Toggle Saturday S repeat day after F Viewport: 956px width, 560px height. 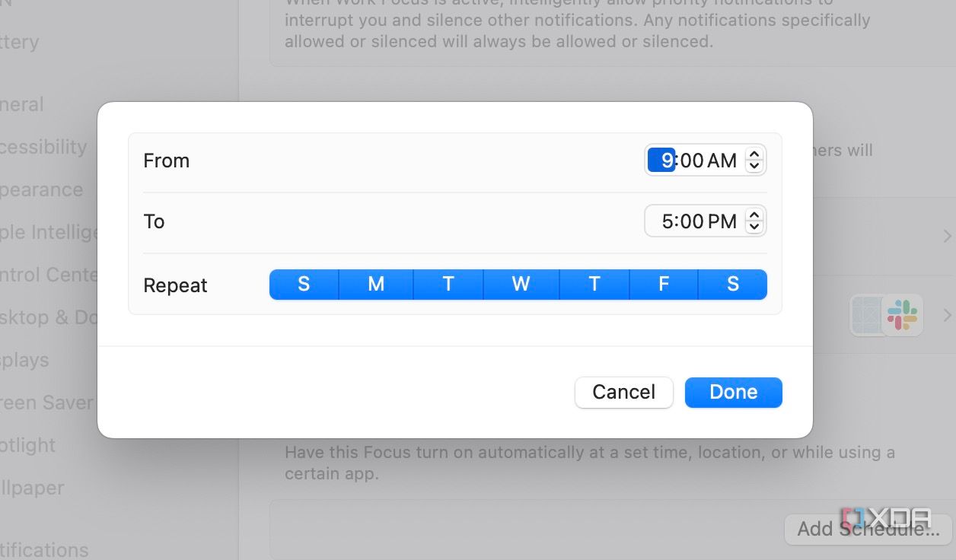pos(733,285)
